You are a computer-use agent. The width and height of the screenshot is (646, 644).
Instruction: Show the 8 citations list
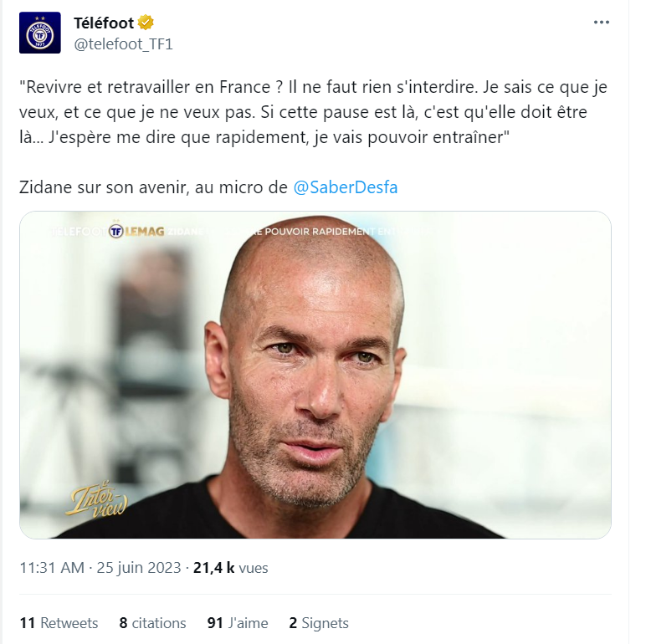click(x=152, y=623)
